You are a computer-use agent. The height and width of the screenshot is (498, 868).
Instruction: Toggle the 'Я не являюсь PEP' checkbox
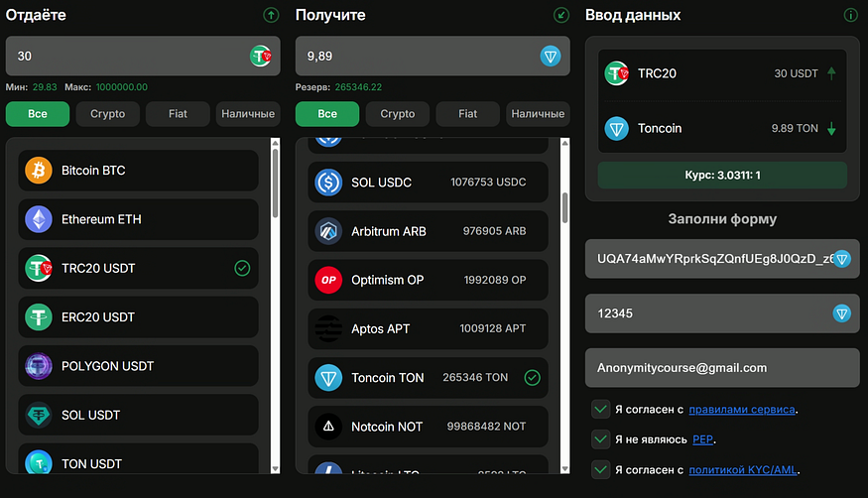(x=600, y=439)
